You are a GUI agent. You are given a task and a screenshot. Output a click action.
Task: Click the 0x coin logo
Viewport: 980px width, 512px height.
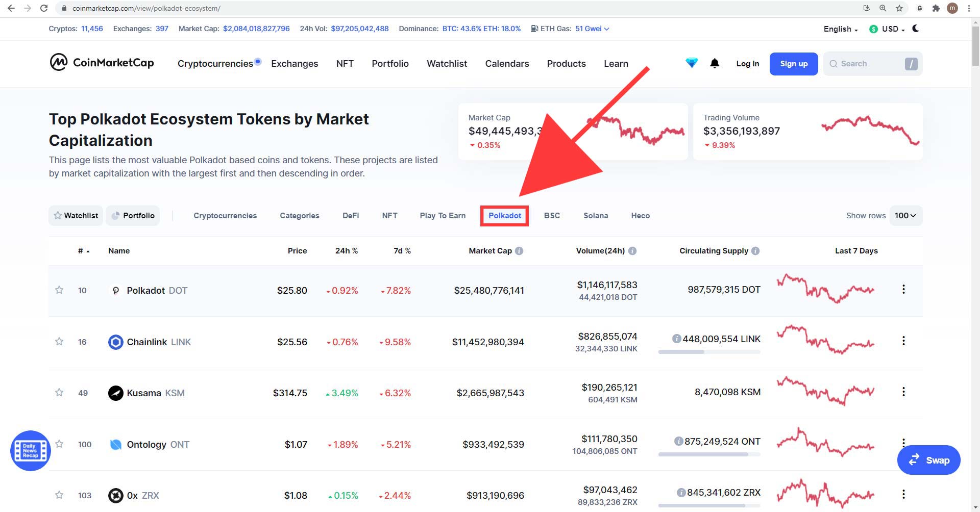[x=116, y=495]
